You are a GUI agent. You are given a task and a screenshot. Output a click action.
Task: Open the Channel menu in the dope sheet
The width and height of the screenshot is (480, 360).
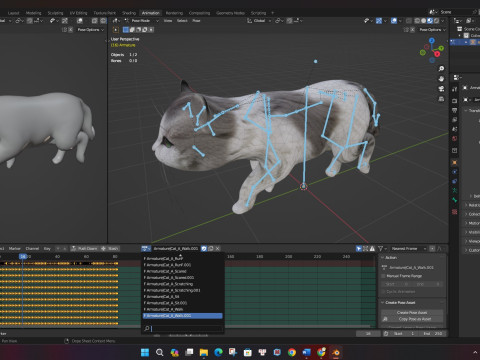pyautogui.click(x=32, y=248)
